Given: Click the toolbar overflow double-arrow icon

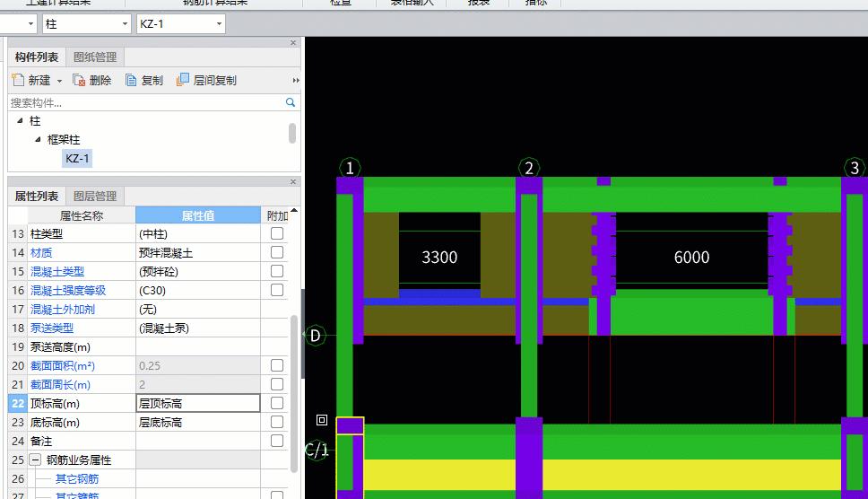Looking at the screenshot, I should point(295,81).
